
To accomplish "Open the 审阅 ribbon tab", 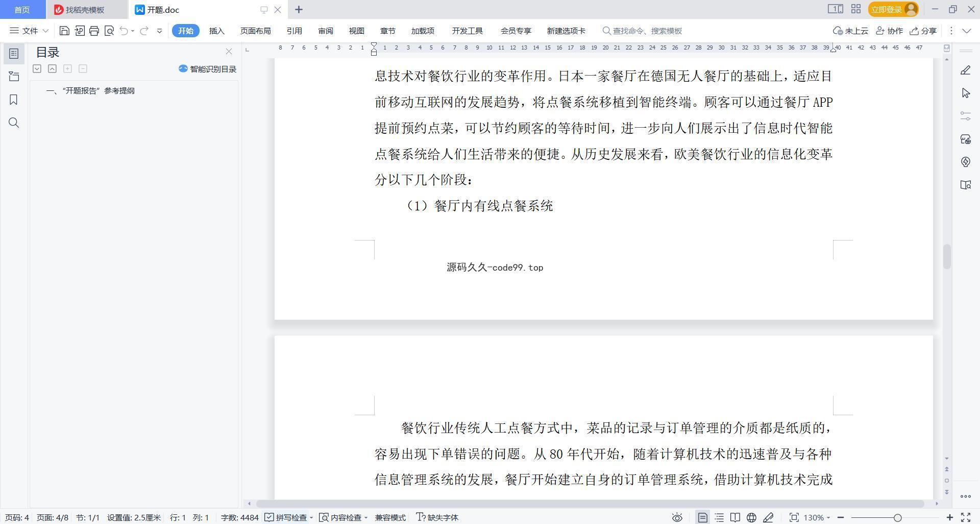I will pyautogui.click(x=326, y=31).
